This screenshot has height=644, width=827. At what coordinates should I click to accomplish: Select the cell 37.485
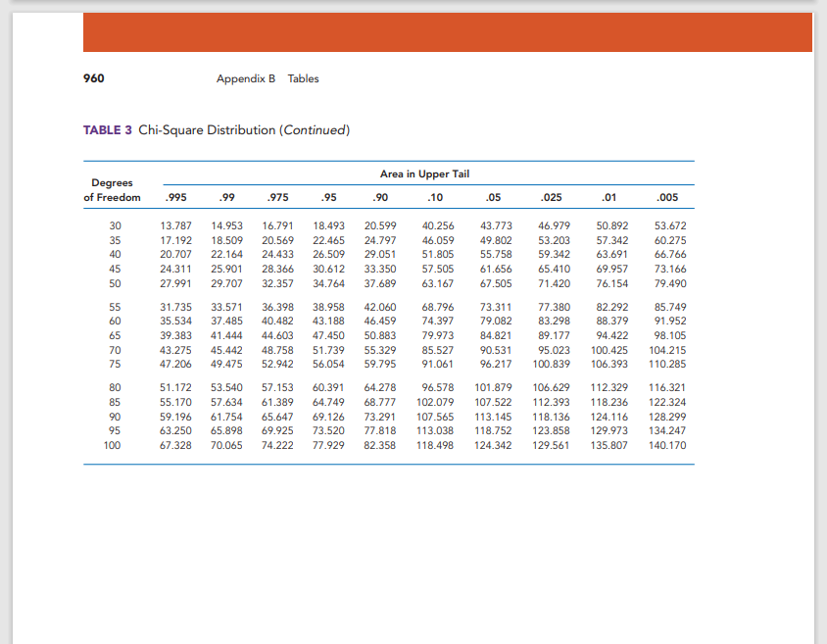(226, 321)
